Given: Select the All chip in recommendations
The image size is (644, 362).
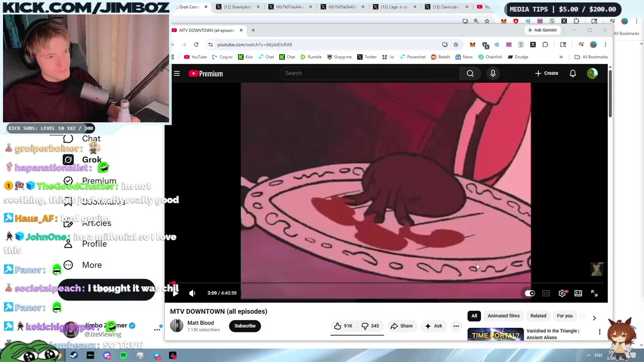Looking at the screenshot, I should click(x=474, y=316).
